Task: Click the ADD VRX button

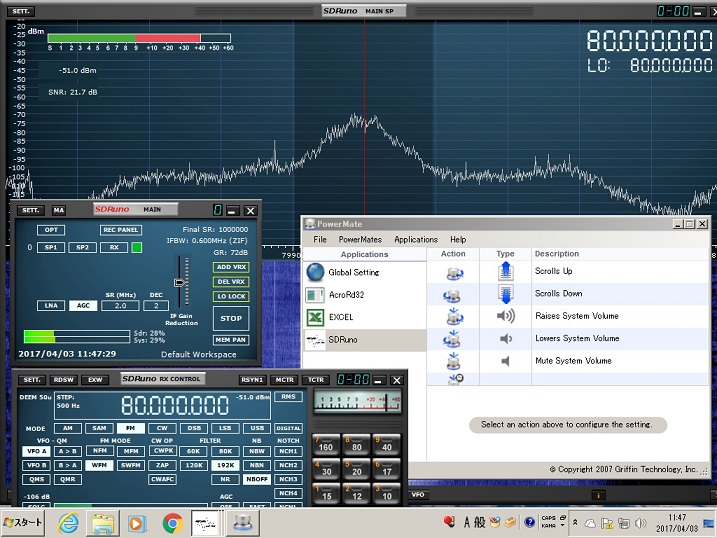Action: tap(231, 267)
